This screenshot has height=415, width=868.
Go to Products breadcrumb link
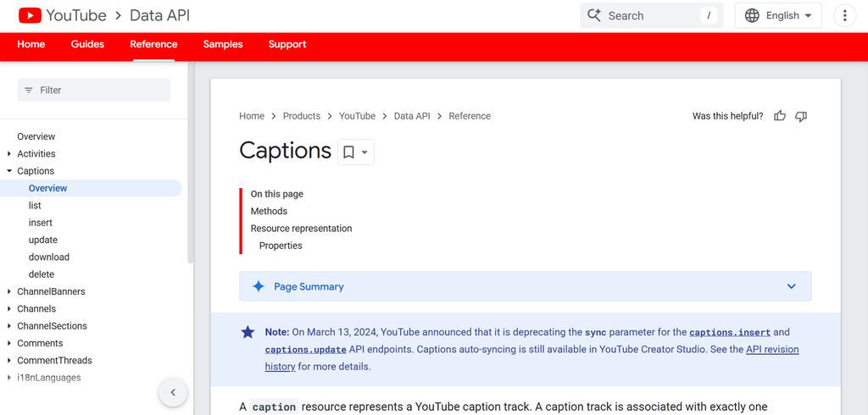(x=302, y=116)
